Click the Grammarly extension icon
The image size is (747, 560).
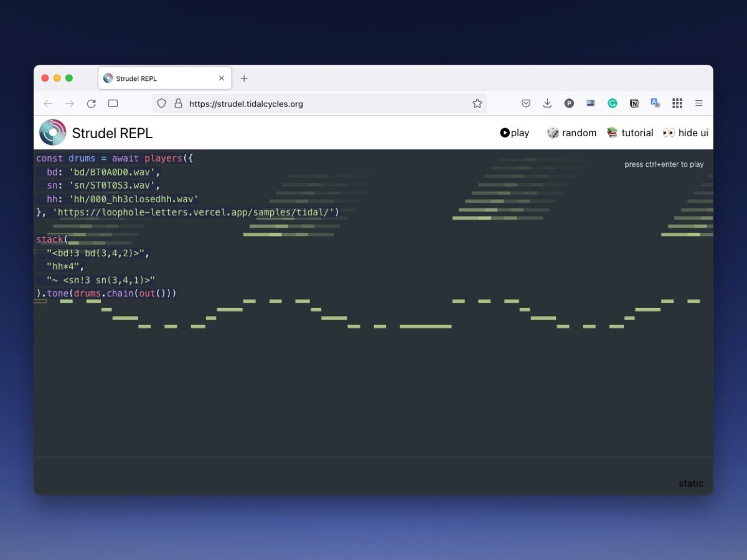613,104
